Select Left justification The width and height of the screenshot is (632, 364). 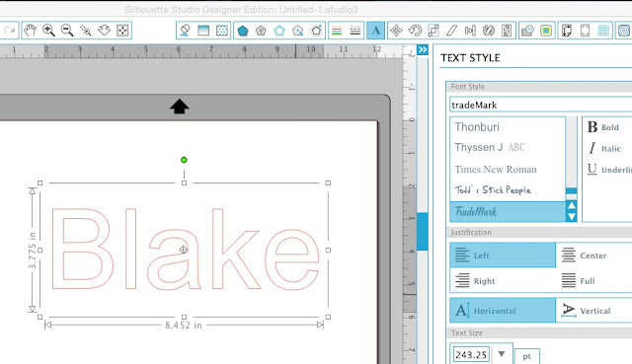(503, 255)
